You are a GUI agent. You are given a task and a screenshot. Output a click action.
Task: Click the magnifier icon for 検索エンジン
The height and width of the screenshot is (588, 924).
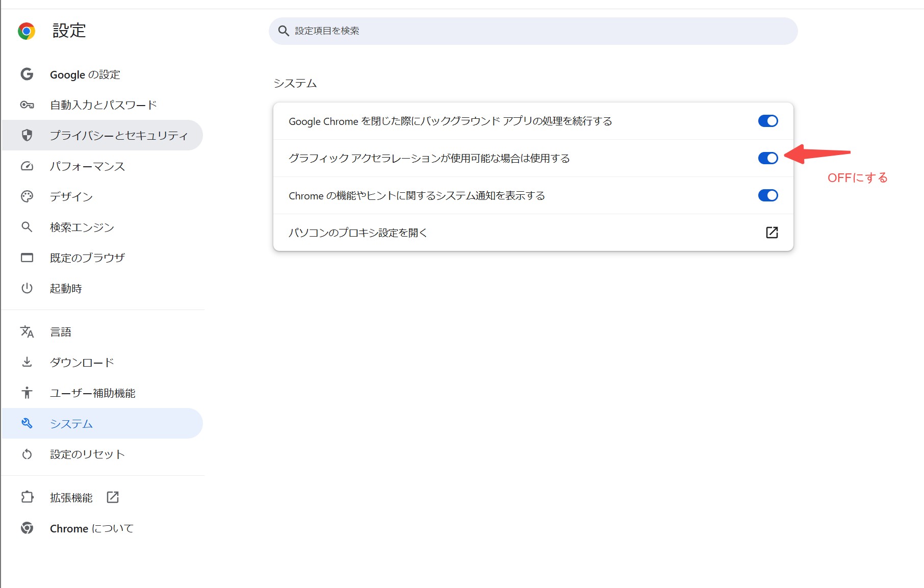point(27,227)
